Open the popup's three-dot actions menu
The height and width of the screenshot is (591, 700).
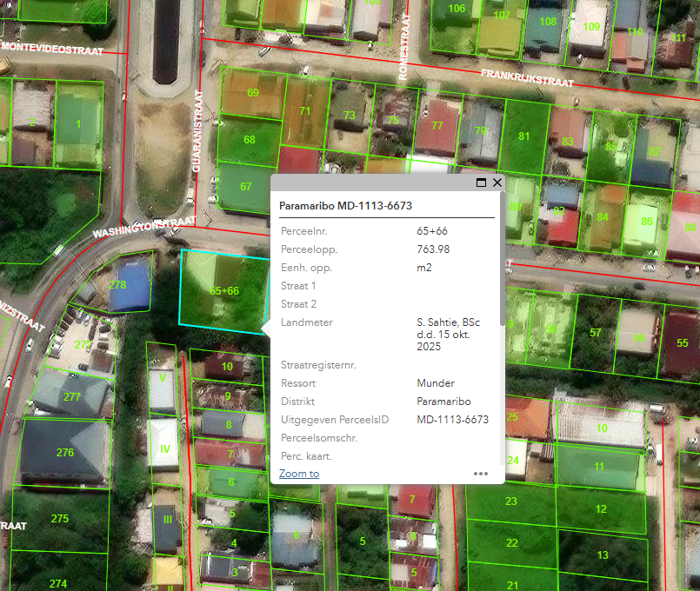(481, 474)
